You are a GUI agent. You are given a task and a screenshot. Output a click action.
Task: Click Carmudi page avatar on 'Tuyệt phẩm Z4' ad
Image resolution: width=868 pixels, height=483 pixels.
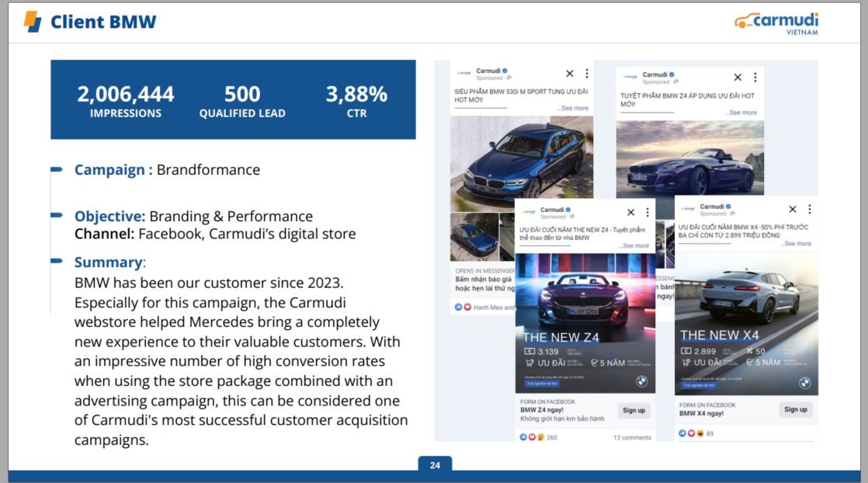(630, 77)
